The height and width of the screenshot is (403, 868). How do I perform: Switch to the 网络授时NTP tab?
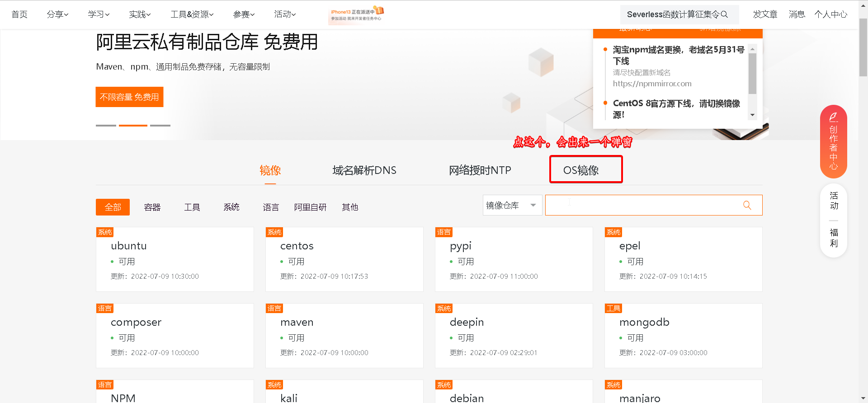coord(480,170)
